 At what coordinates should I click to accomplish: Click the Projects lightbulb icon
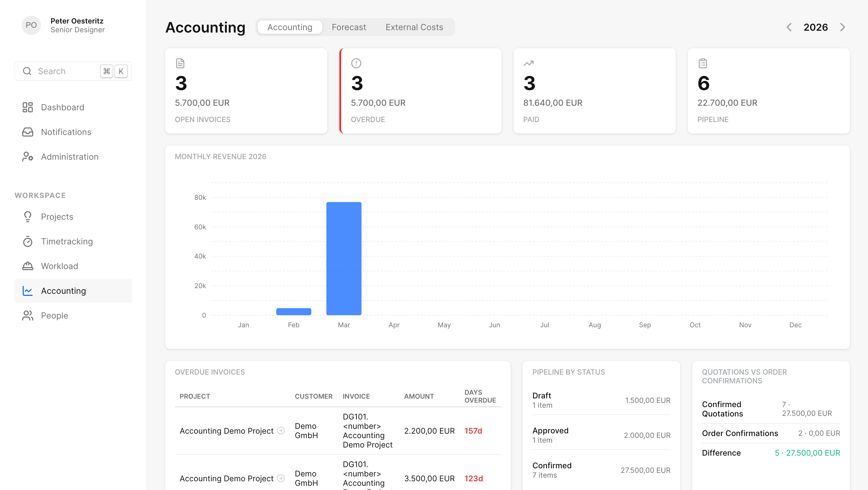(x=28, y=217)
